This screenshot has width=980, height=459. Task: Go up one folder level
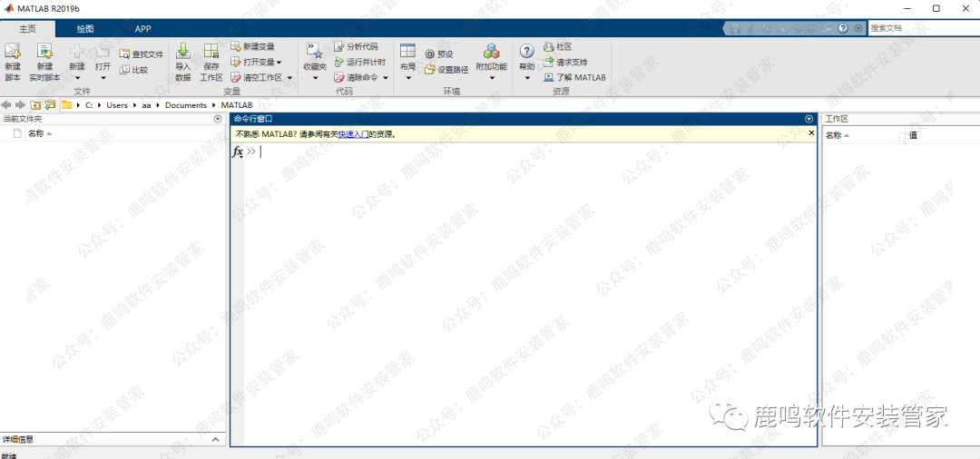35,105
